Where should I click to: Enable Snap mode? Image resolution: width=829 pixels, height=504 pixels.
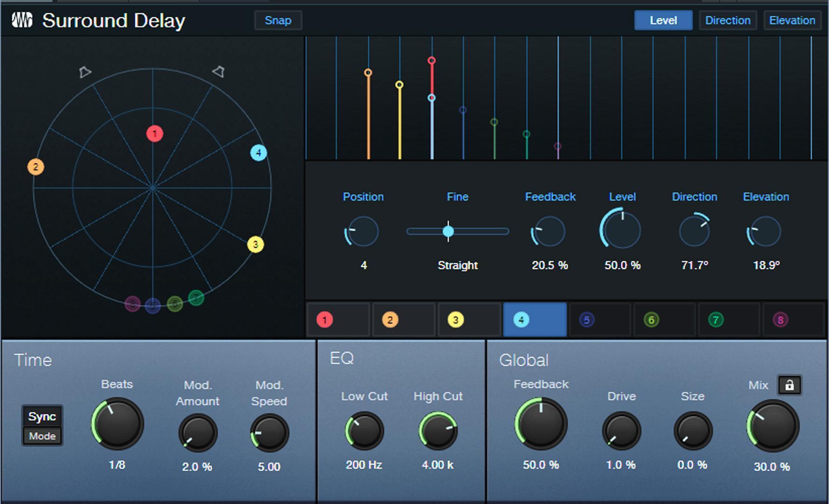[x=278, y=20]
